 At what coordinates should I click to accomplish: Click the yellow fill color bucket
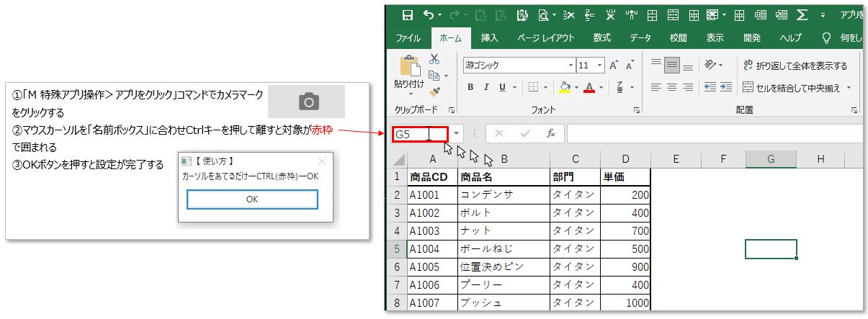(565, 87)
